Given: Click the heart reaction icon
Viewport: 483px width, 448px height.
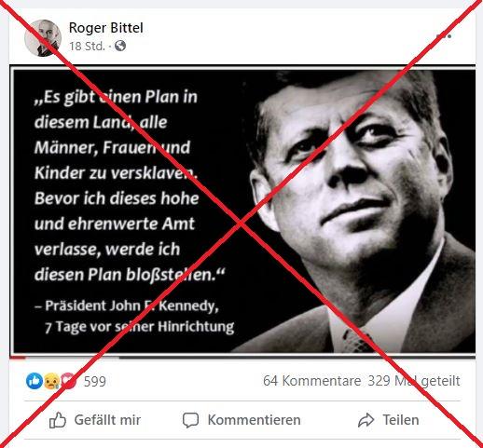Looking at the screenshot, I should (x=69, y=381).
